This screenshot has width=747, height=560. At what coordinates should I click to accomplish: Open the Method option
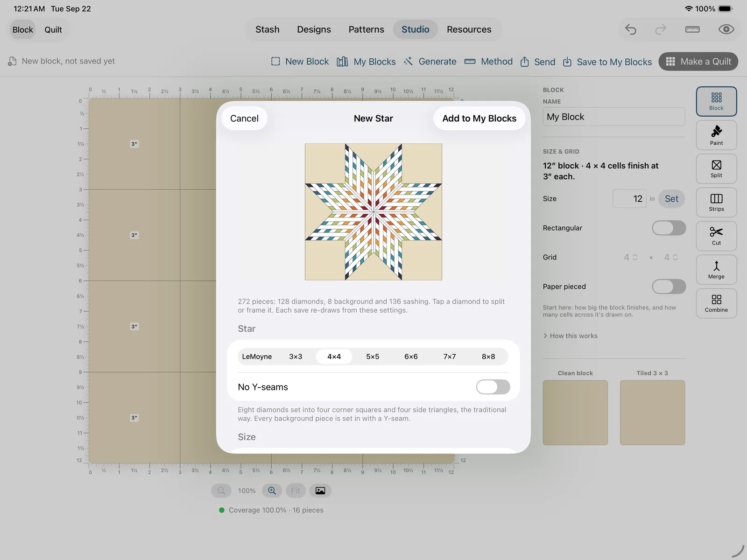(x=488, y=62)
